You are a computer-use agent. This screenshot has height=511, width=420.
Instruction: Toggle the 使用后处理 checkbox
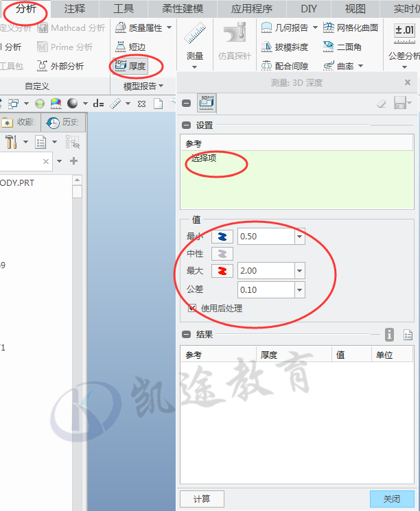192,308
